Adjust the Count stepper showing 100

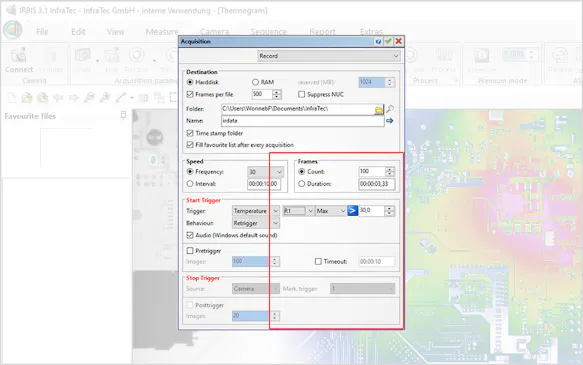point(390,172)
